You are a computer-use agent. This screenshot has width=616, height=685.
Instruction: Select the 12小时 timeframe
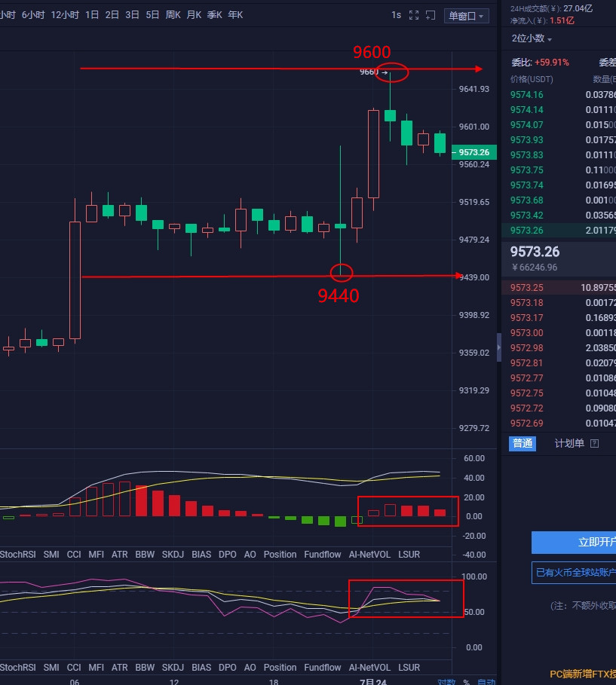coord(64,15)
